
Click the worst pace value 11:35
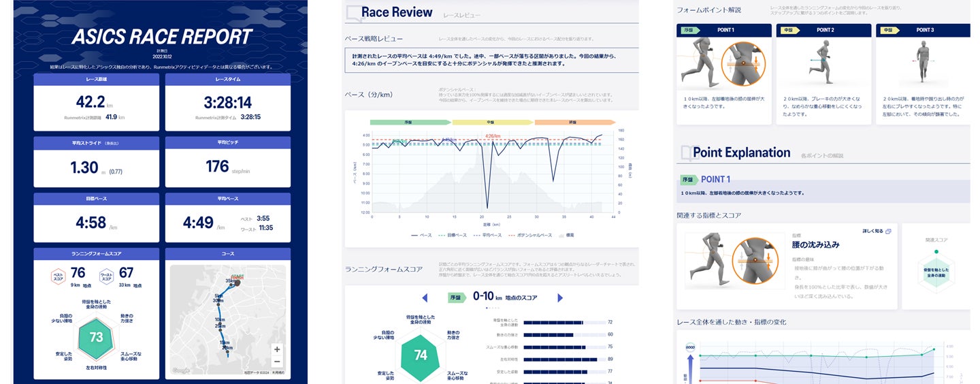point(265,228)
